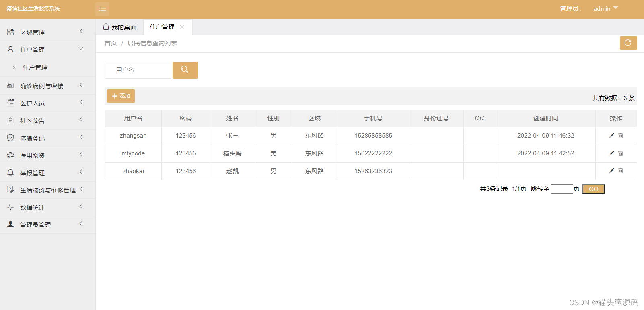
Task: Click the 疫情社区生活服务系统 title
Action: coord(33,8)
